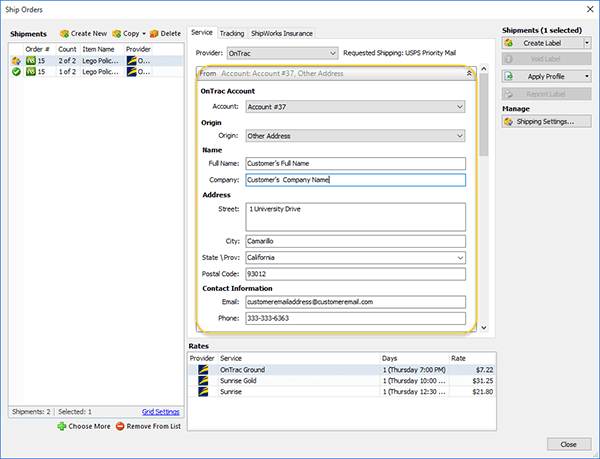This screenshot has width=600, height=459.
Task: Click the Create Label icon
Action: click(x=509, y=43)
